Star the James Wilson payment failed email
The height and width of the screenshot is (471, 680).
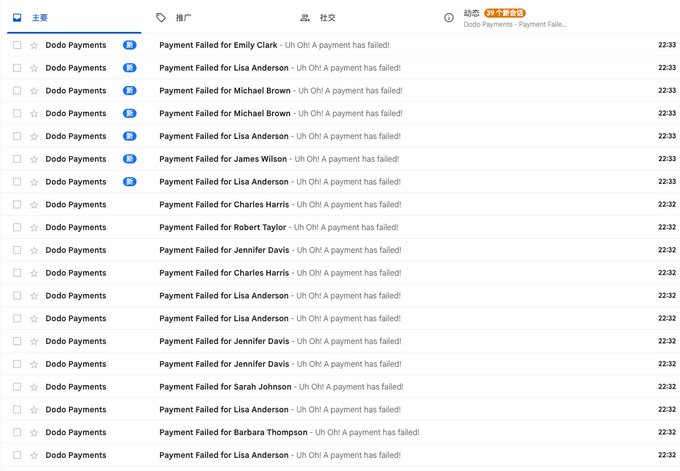click(34, 160)
